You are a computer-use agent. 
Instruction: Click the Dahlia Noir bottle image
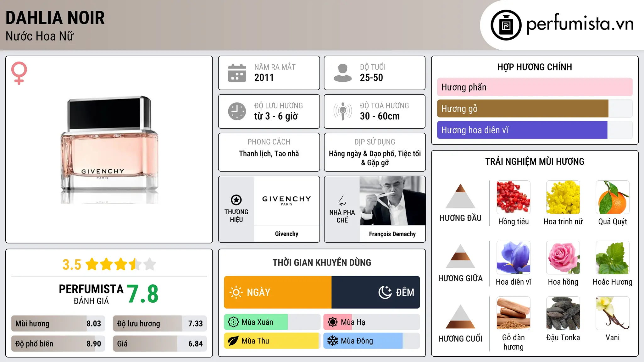pos(109,150)
